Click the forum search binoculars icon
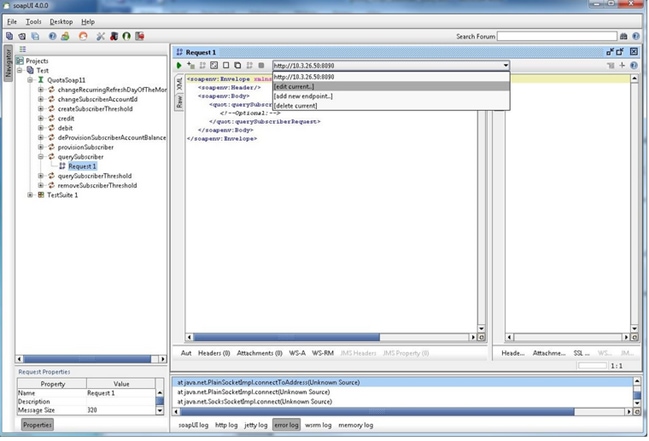Viewport: 649px width, 441px height. (624, 36)
